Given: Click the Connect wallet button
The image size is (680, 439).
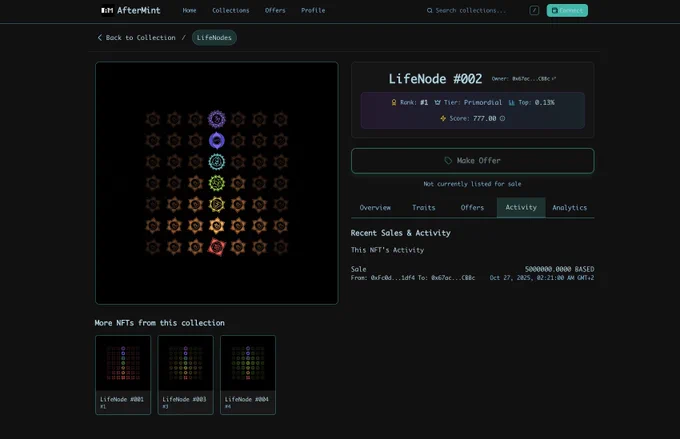Looking at the screenshot, I should [x=567, y=10].
